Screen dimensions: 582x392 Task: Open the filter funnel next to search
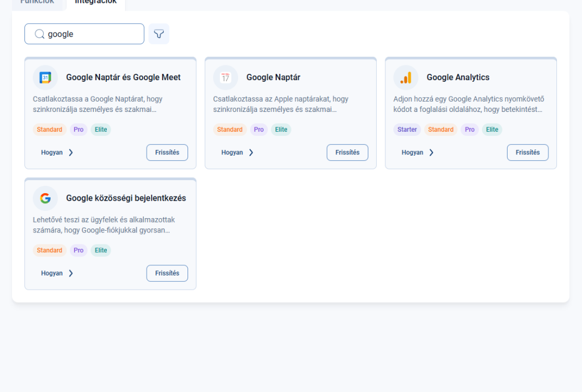pos(159,34)
